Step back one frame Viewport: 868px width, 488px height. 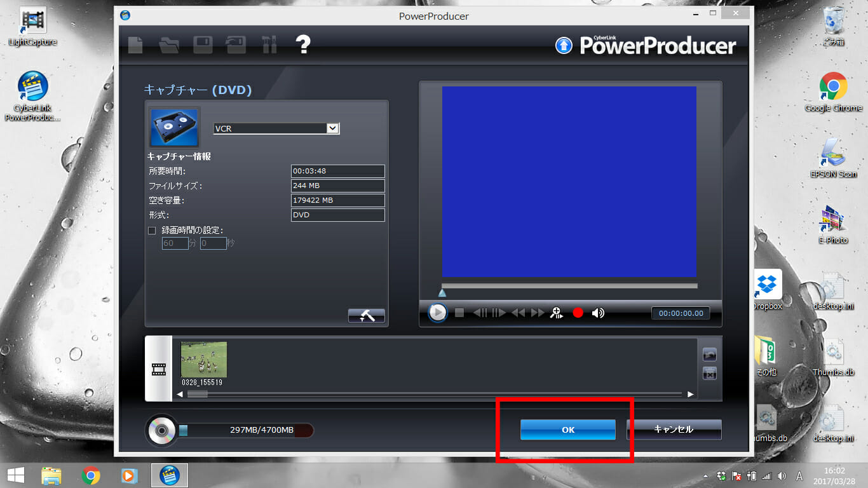[x=480, y=313]
